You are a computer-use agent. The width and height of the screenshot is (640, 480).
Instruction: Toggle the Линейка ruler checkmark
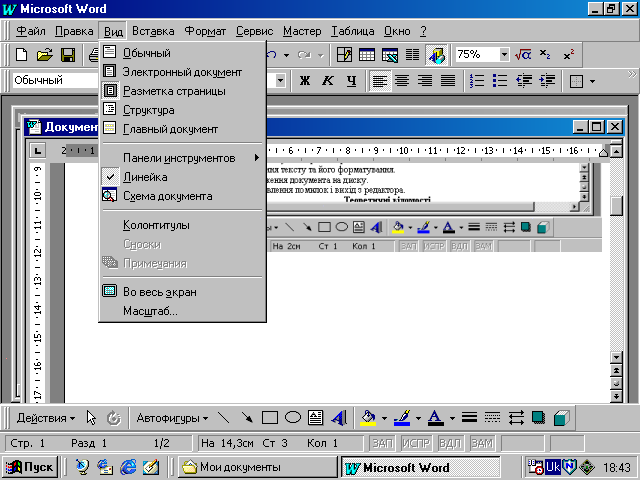(x=182, y=177)
